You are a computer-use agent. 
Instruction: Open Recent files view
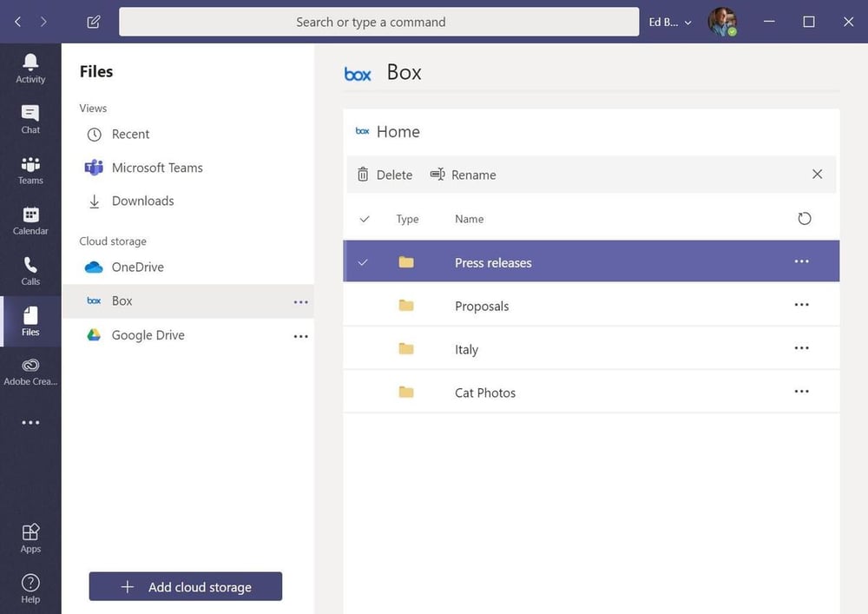pyautogui.click(x=130, y=135)
